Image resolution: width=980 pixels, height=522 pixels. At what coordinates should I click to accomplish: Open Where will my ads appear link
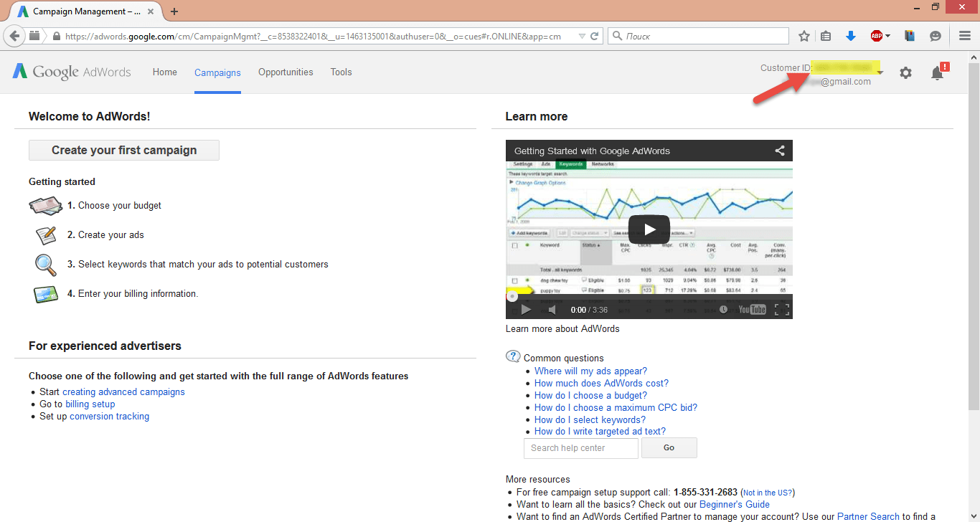[x=590, y=371]
